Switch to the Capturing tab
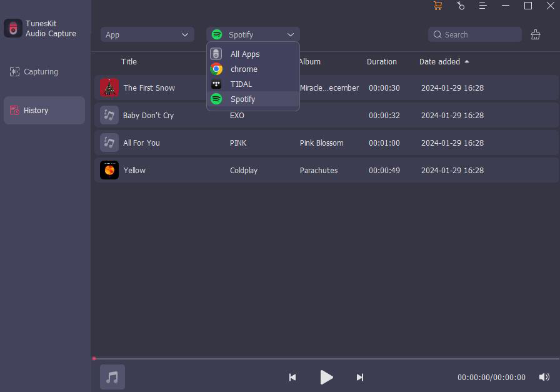 pos(44,72)
